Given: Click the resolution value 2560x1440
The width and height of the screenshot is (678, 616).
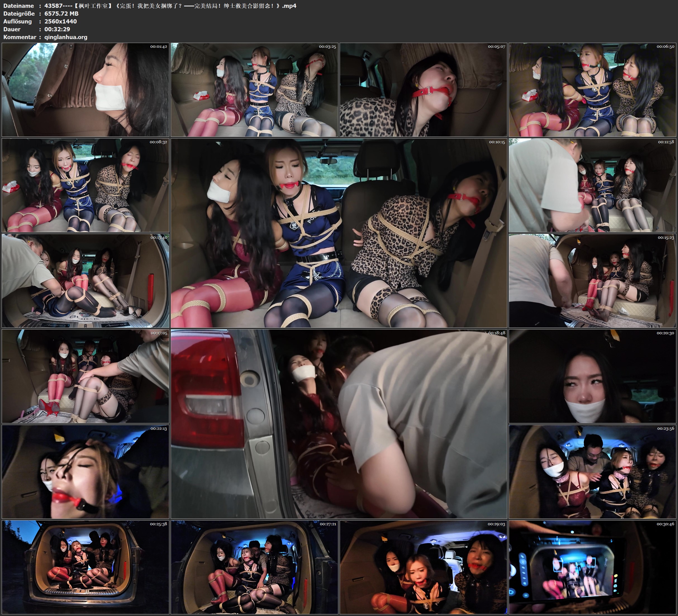Looking at the screenshot, I should coord(61,21).
